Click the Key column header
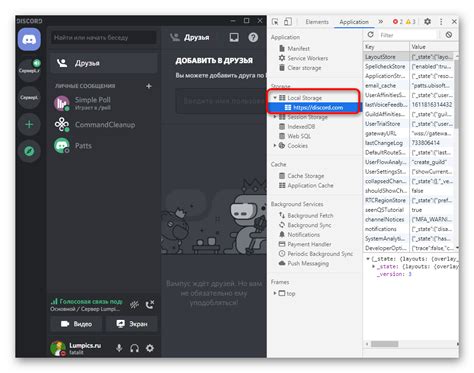Viewport: 474px width, 373px height. click(x=386, y=47)
